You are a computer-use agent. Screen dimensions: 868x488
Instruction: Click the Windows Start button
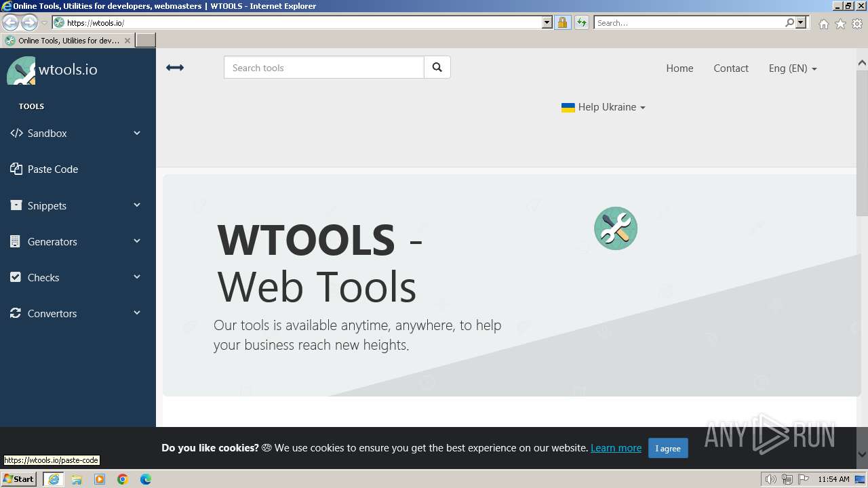point(19,479)
